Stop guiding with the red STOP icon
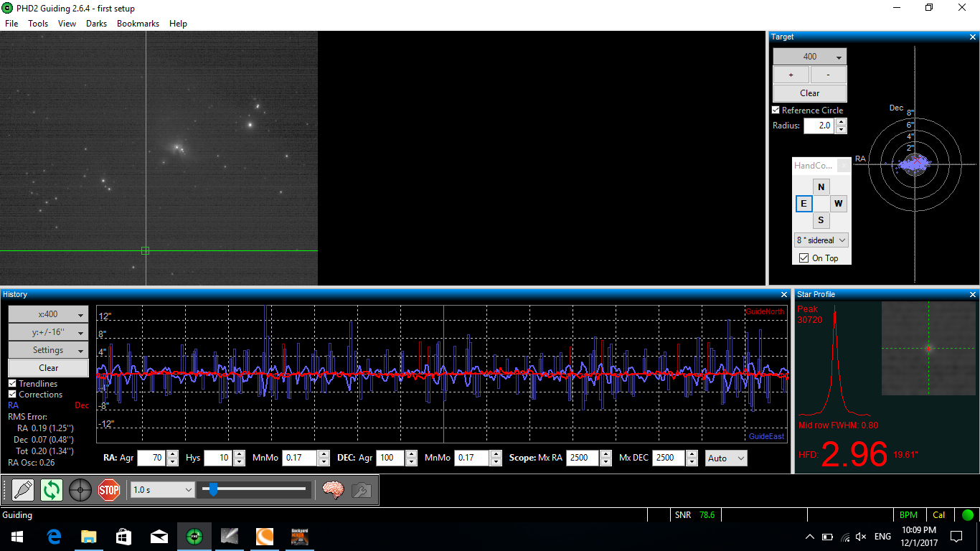Viewport: 980px width, 551px height. [109, 490]
